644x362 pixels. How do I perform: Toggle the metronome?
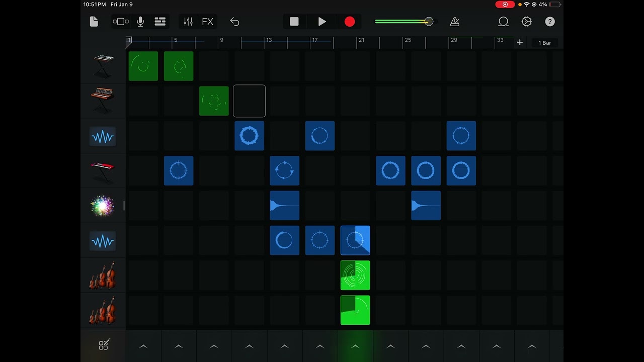pyautogui.click(x=454, y=22)
